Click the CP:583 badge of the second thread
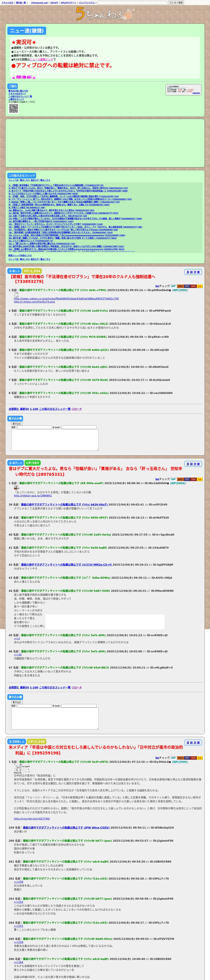The width and height of the screenshot is (210, 980). pos(33,463)
